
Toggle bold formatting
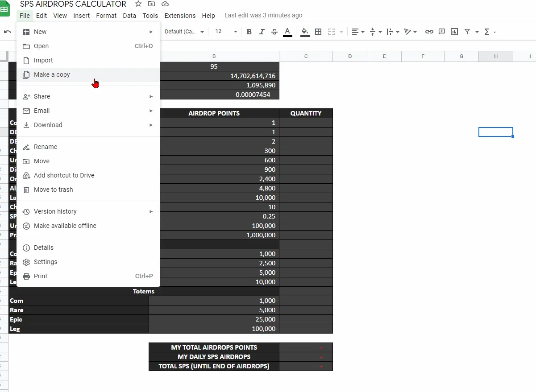(x=249, y=32)
